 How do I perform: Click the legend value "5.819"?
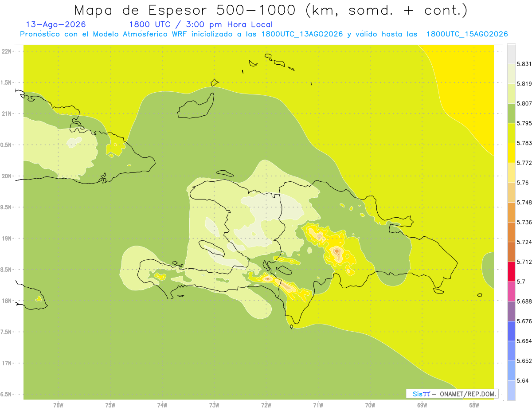click(x=524, y=84)
